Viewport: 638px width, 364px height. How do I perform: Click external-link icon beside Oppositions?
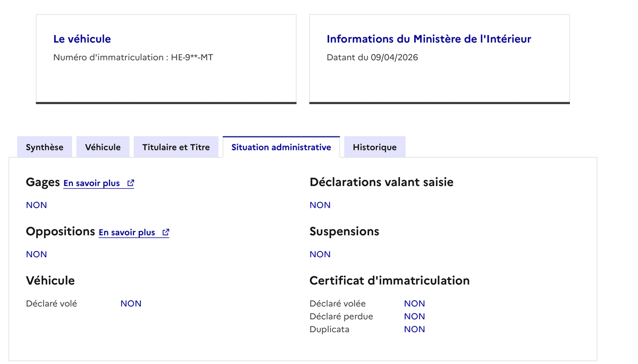pos(166,232)
